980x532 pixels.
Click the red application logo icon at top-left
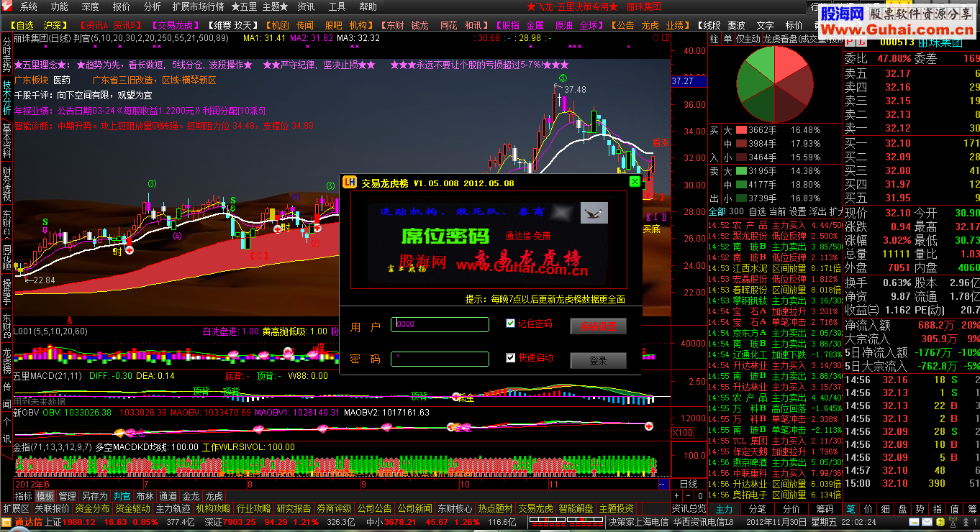tap(9, 6)
